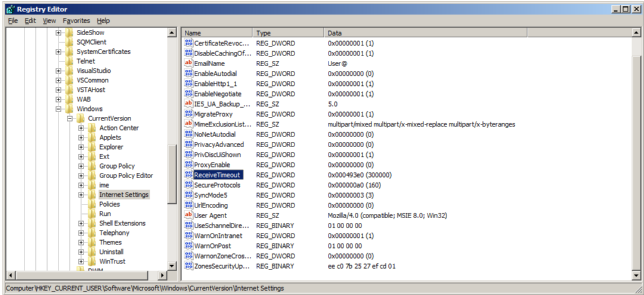644x295 pixels.
Task: Click the binary icon beside UseSchannelDire... value
Action: click(188, 225)
